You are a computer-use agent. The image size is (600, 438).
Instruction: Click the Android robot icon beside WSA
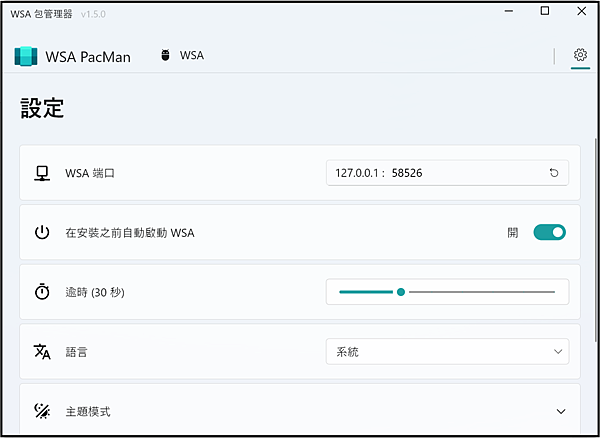coord(165,55)
